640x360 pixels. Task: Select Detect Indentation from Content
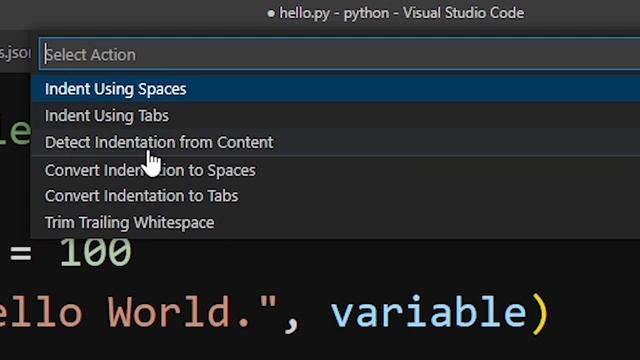coord(336,142)
